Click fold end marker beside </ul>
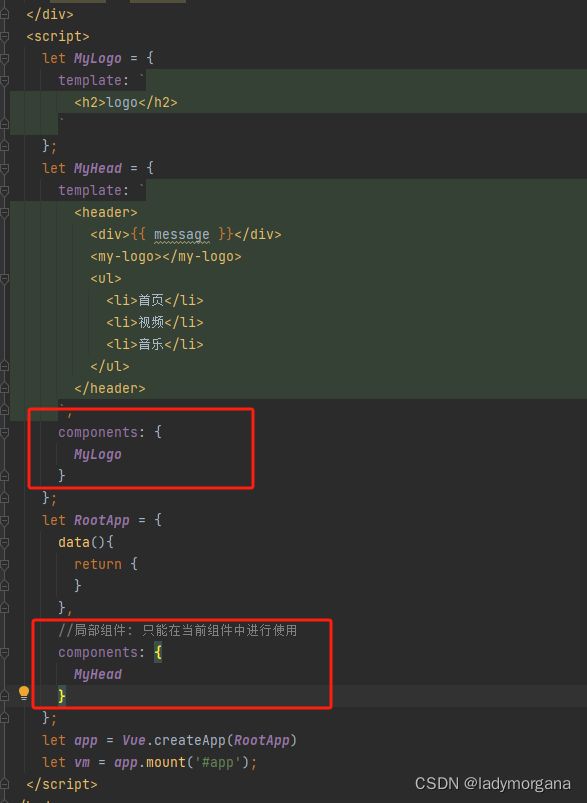Screen dimensions: 587x803 coord(5,367)
